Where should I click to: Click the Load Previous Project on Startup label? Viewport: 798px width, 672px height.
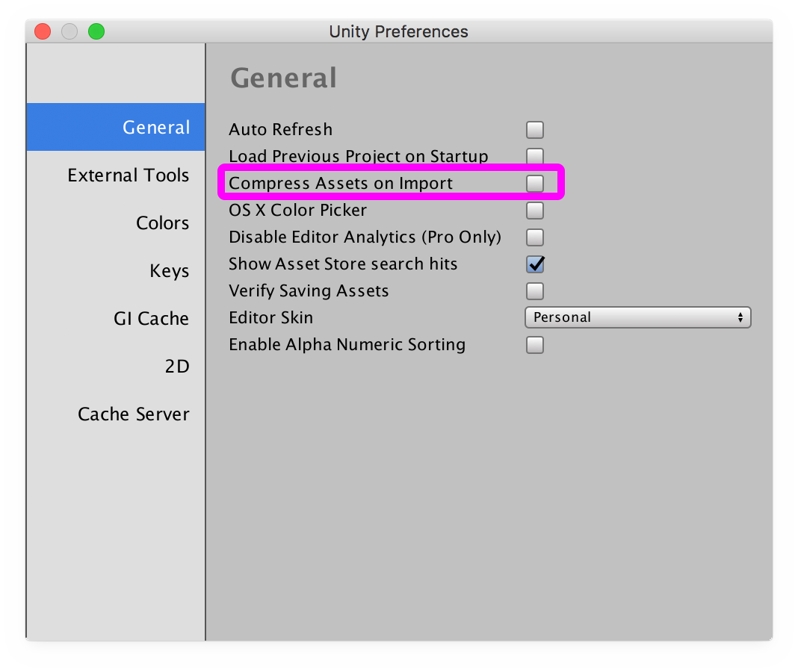(x=359, y=156)
